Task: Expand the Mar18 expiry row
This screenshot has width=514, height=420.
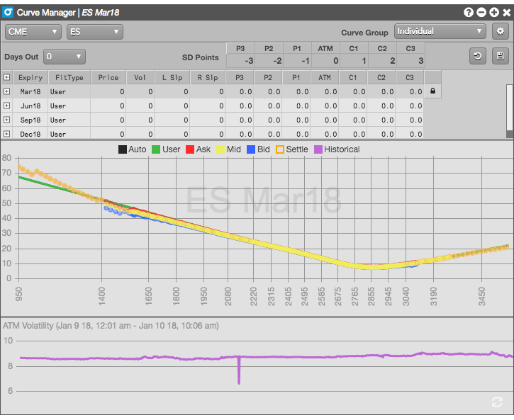Action: tap(6, 91)
